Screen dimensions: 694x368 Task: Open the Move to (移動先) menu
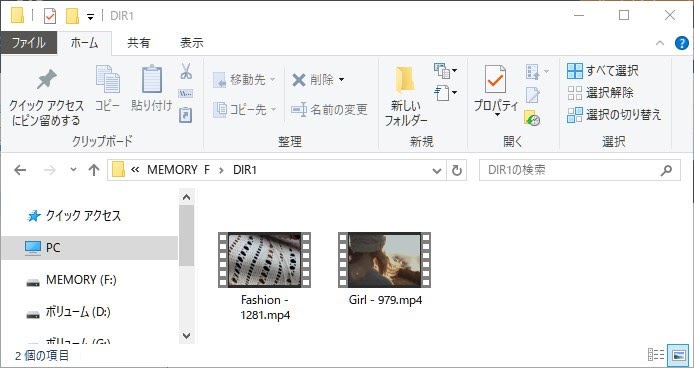point(244,80)
